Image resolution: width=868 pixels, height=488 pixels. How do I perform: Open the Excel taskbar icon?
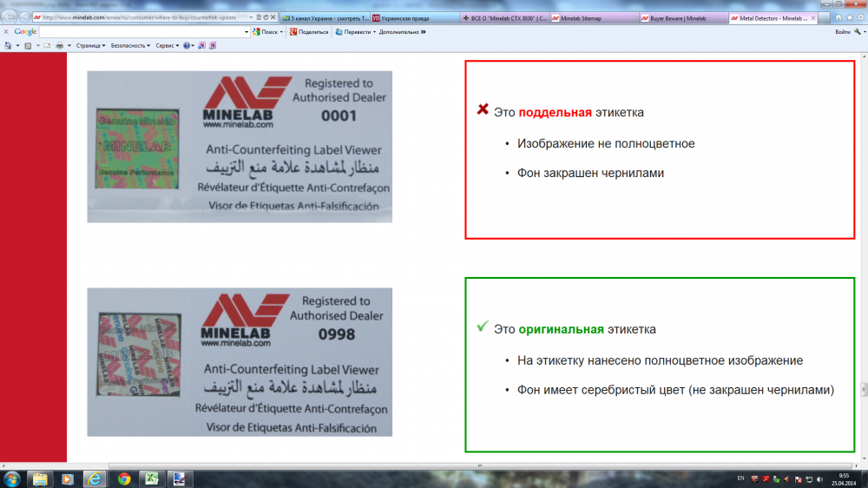pyautogui.click(x=152, y=479)
